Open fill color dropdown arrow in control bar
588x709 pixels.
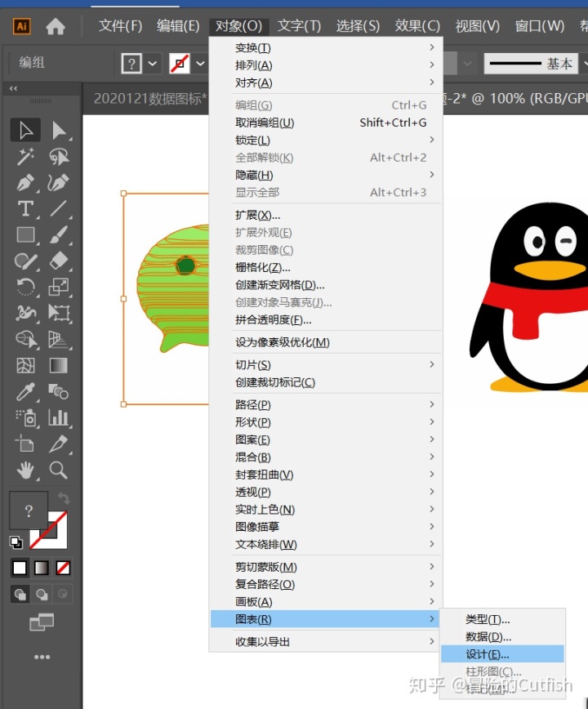(x=153, y=64)
